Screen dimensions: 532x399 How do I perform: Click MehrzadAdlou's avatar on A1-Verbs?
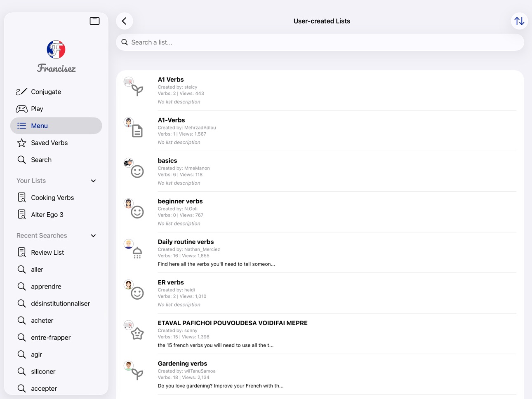coord(129,122)
